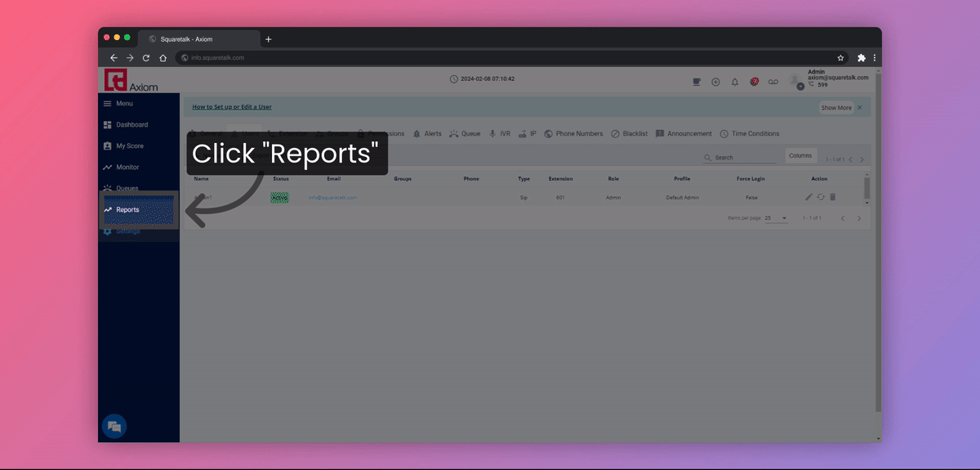Bookmark the page with the star icon

[840, 58]
